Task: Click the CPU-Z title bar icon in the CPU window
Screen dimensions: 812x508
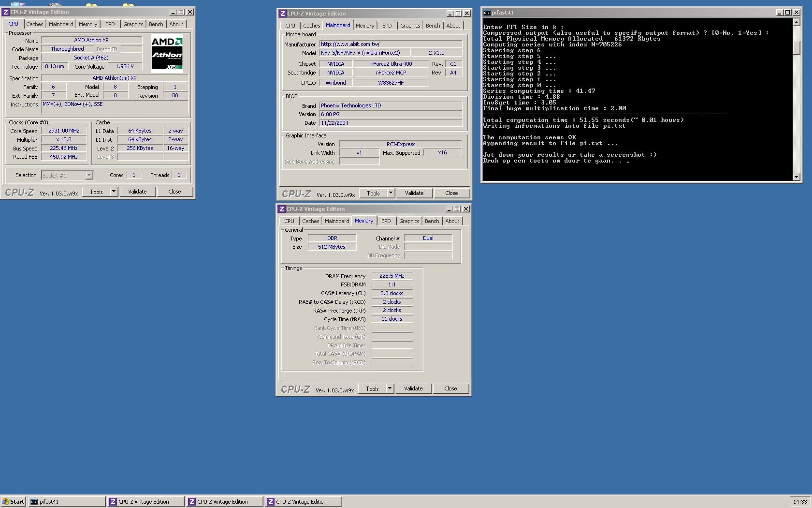Action: tap(6, 12)
